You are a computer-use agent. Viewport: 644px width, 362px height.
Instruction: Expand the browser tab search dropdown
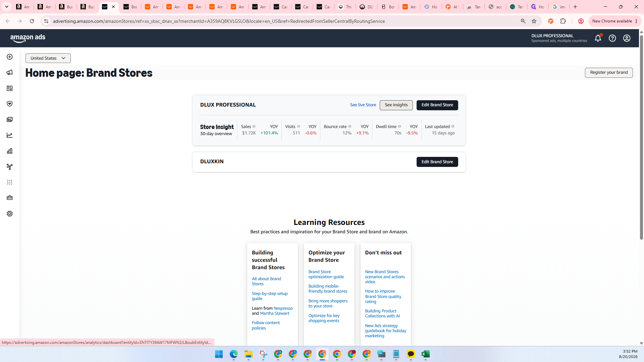[x=7, y=7]
